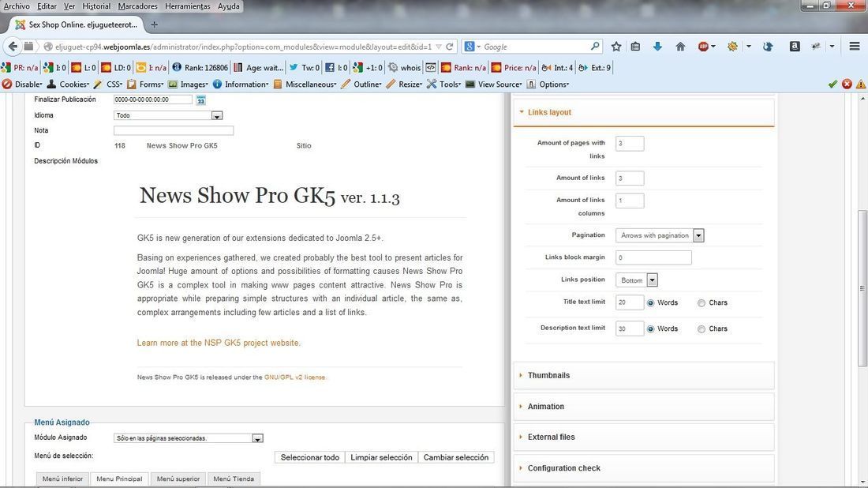The image size is (868, 488).
Task: Click the Amazon toolbar icon
Action: pyautogui.click(x=795, y=47)
